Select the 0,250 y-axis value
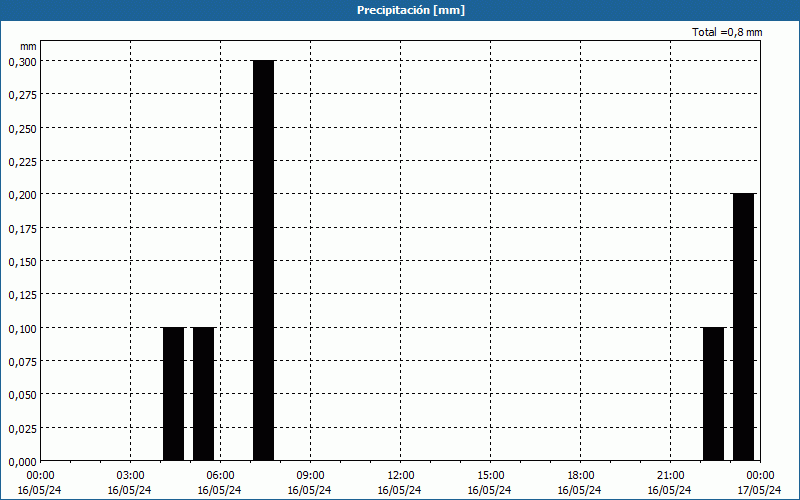 click(x=22, y=129)
